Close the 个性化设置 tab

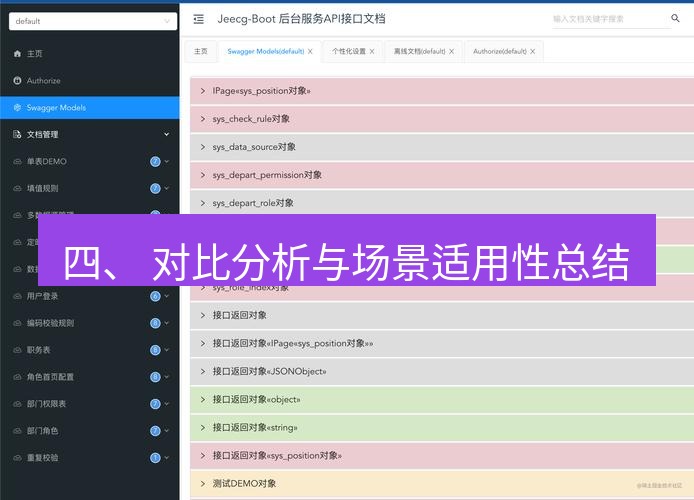(372, 51)
